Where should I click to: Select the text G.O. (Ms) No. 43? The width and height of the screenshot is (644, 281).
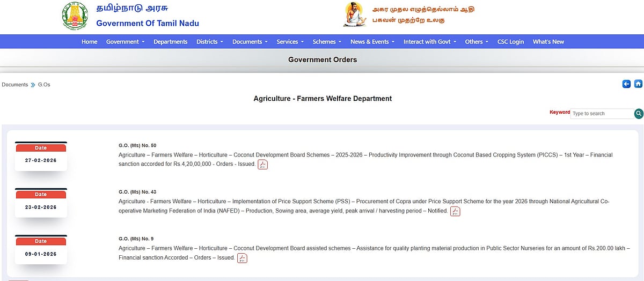tap(137, 192)
